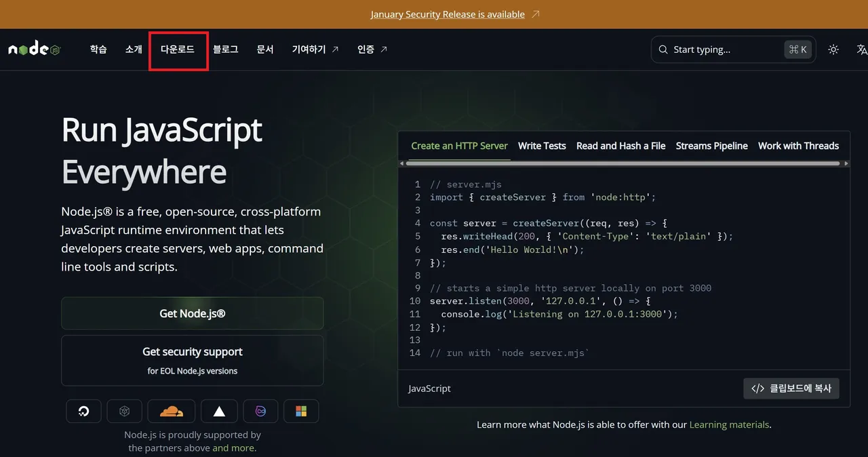Screen dimensions: 868x457
Task: Click the purple infinity partner logo
Action: click(x=260, y=411)
